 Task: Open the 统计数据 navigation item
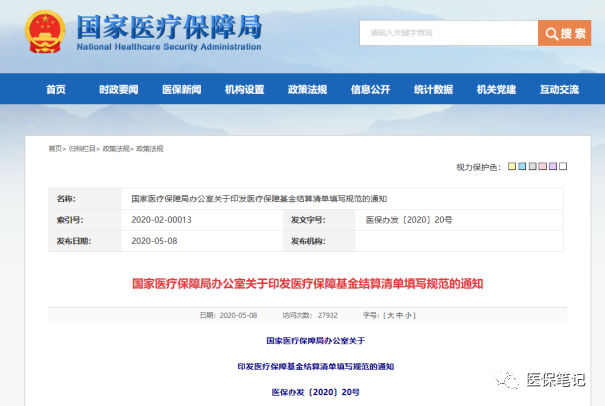pyautogui.click(x=433, y=90)
